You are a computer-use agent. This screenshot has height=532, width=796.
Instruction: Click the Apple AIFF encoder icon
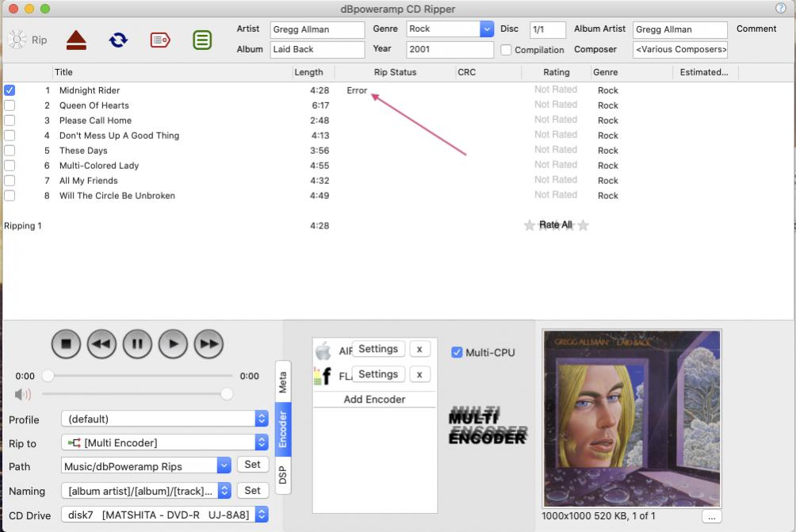click(323, 350)
